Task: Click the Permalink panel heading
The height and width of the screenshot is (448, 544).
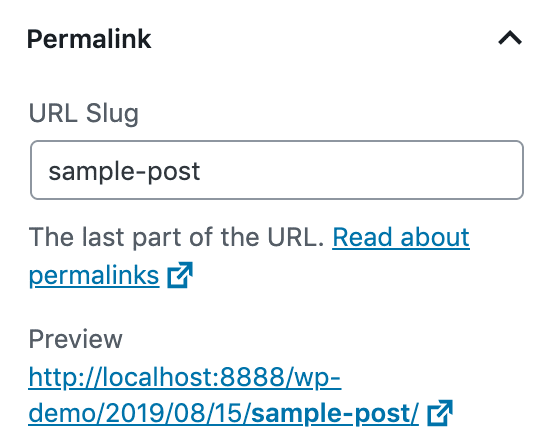Action: (x=89, y=39)
